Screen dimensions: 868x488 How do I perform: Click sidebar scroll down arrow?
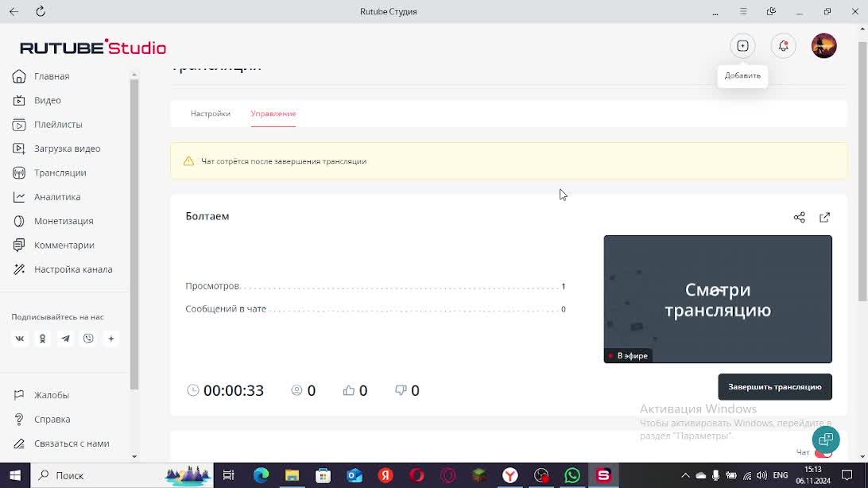coord(134,456)
